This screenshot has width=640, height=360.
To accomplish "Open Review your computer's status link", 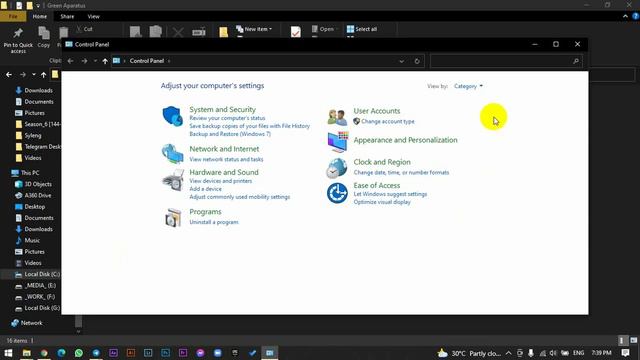I will tap(227, 118).
